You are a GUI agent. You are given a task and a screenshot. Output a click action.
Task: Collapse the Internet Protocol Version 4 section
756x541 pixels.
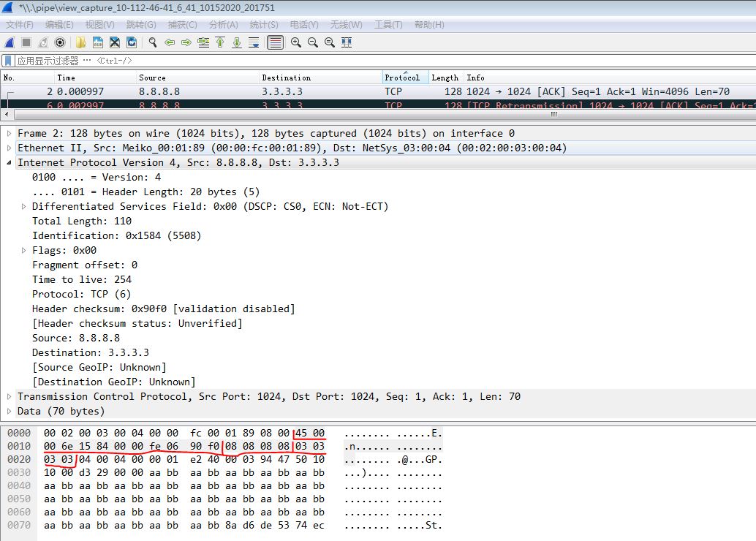point(8,162)
